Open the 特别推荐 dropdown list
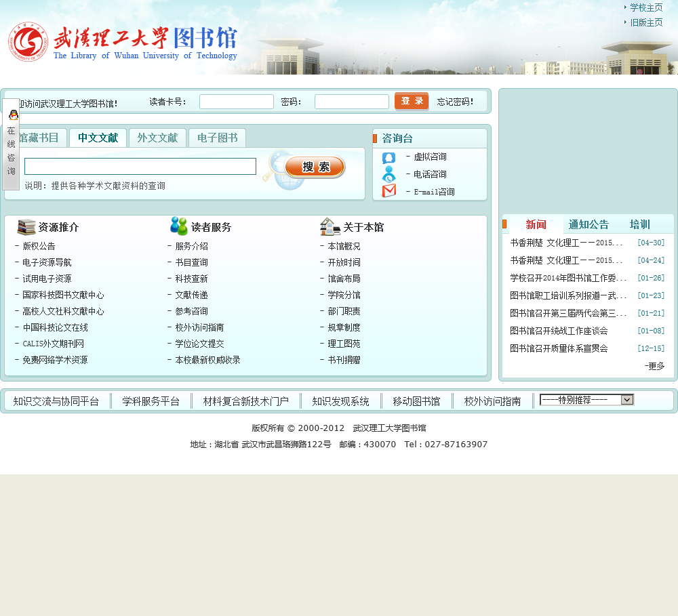This screenshot has height=616, width=678. coord(586,400)
